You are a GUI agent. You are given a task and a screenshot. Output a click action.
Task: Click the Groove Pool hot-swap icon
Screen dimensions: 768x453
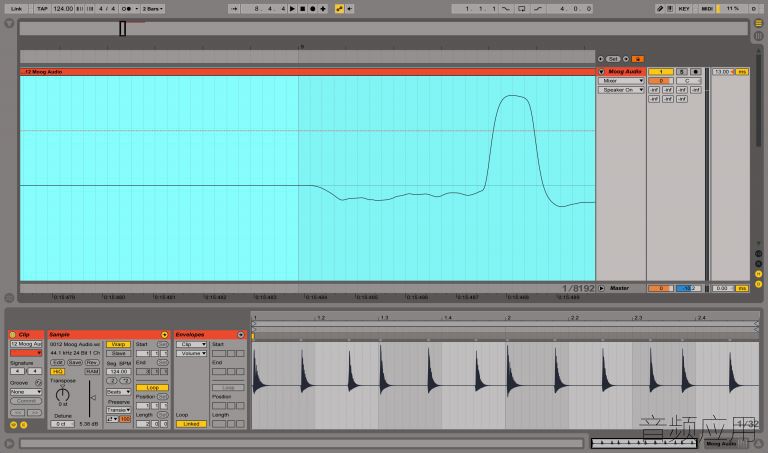coord(38,383)
